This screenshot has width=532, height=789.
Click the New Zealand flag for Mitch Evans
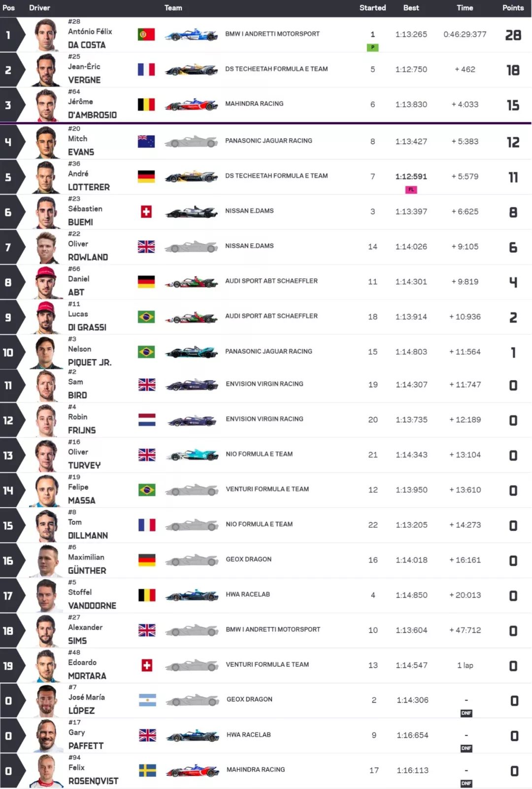point(146,141)
